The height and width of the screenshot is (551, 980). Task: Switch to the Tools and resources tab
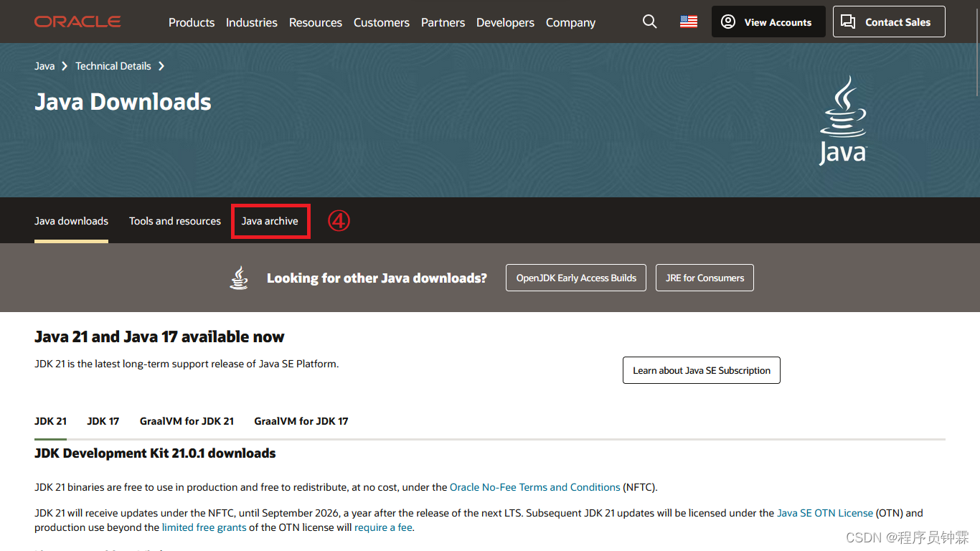pyautogui.click(x=175, y=221)
